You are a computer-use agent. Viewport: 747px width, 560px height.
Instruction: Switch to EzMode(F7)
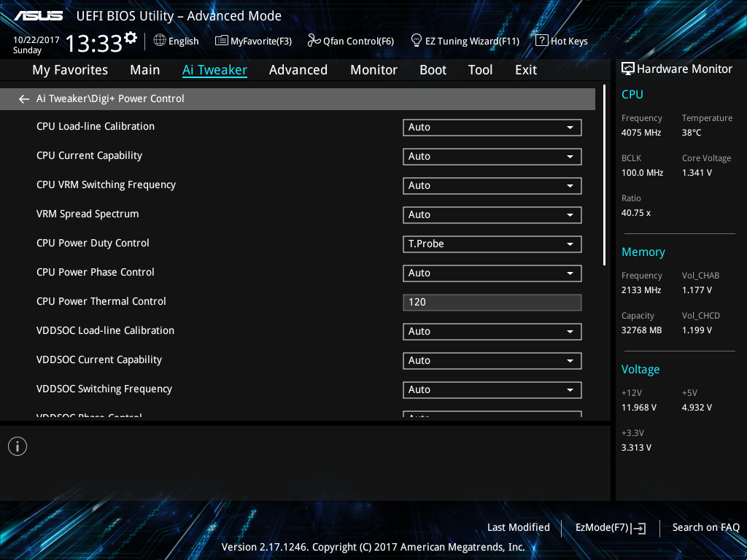click(x=611, y=528)
